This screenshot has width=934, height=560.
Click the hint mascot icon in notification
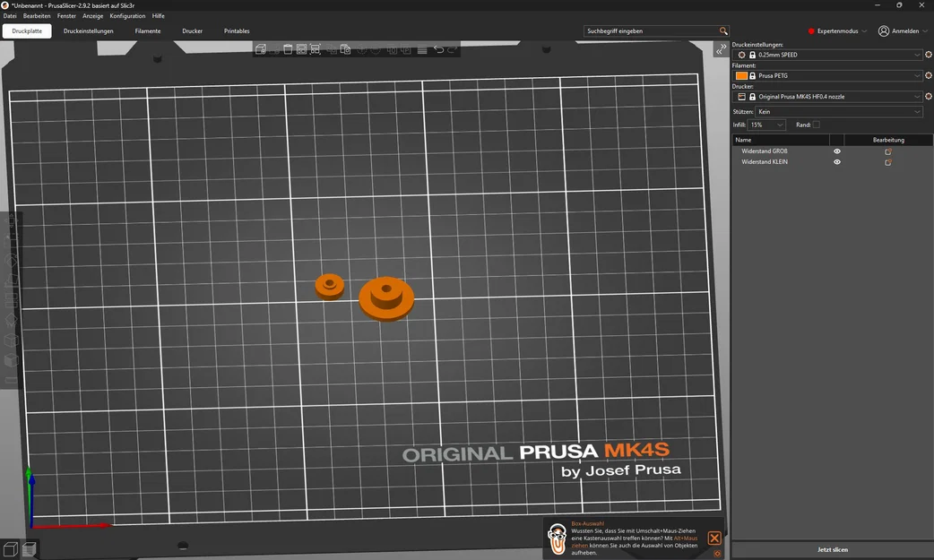click(557, 538)
